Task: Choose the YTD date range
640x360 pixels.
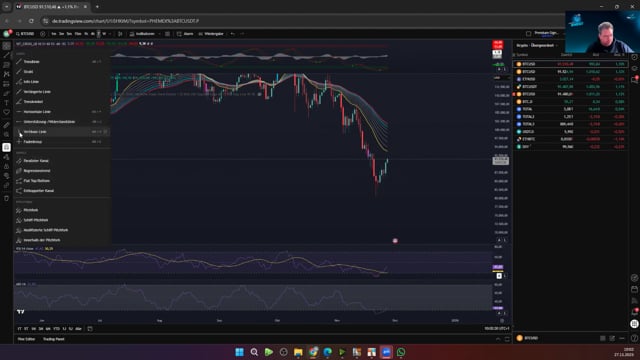Action: 56,329
